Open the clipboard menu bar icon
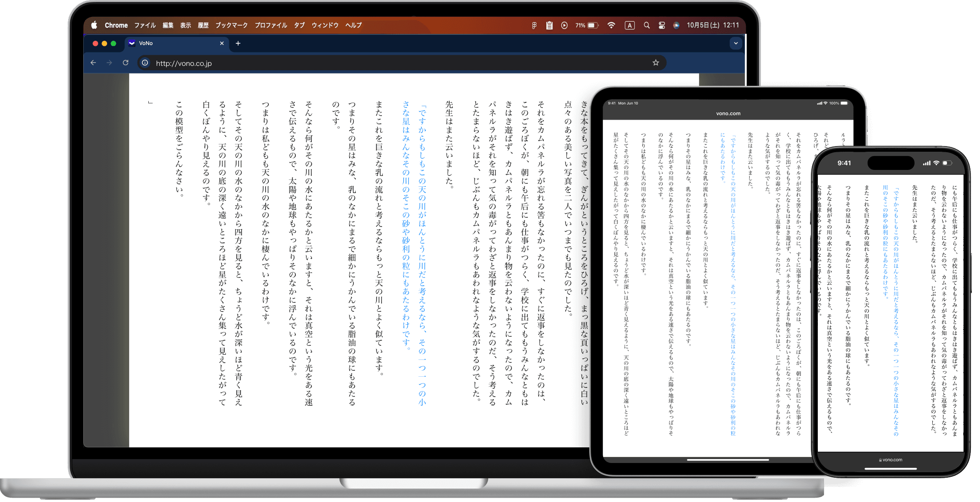980x502 pixels. pos(549,25)
